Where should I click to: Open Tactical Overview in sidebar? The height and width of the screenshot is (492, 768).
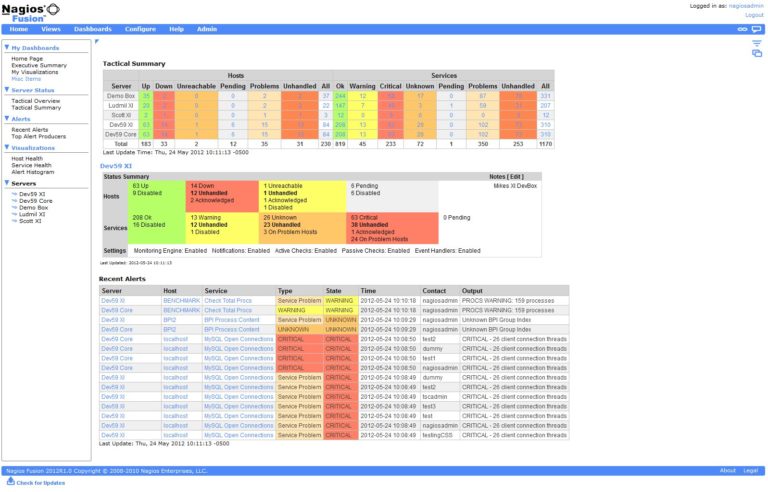[x=36, y=101]
